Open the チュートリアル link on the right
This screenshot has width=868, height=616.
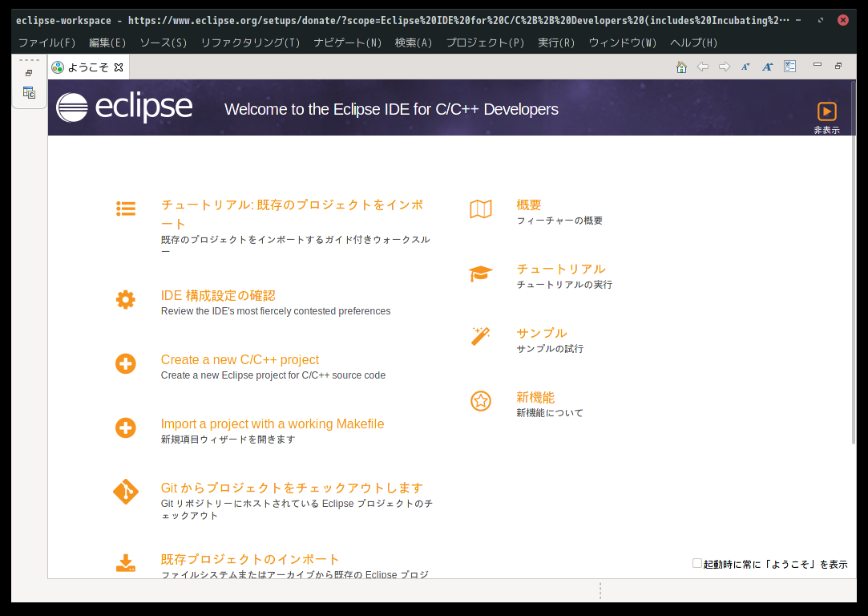[561, 269]
